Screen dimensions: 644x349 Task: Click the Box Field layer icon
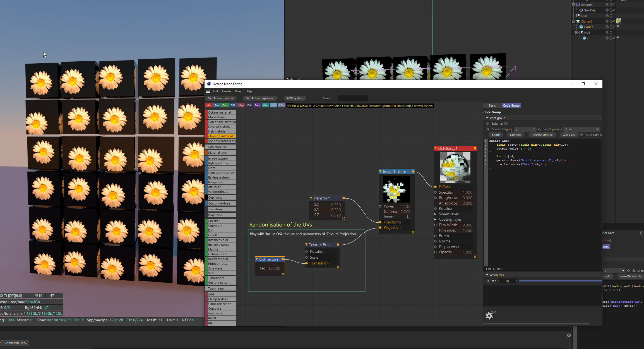(607, 10)
